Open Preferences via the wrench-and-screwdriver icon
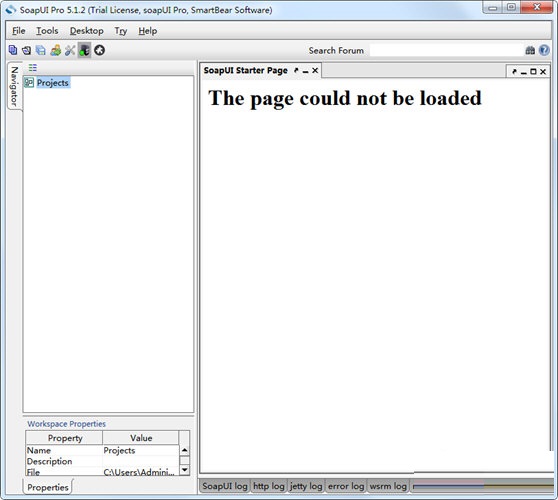558x500 pixels. 70,50
